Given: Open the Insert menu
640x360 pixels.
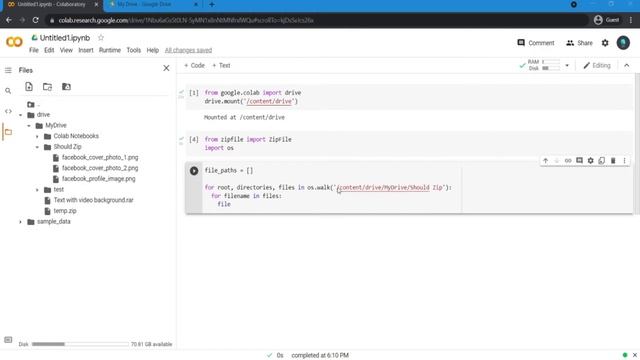Looking at the screenshot, I should coord(86,50).
